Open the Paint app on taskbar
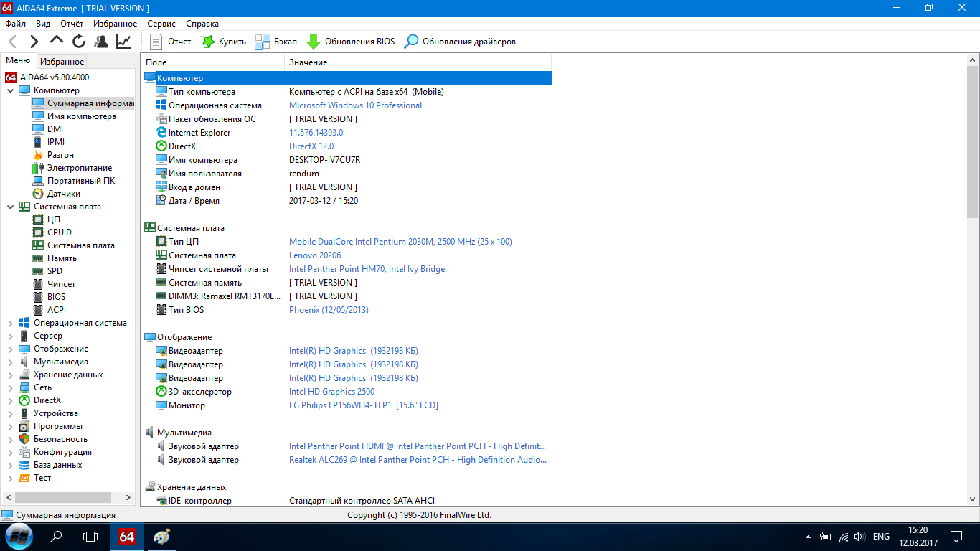Viewport: 980px width, 551px height. click(x=162, y=536)
